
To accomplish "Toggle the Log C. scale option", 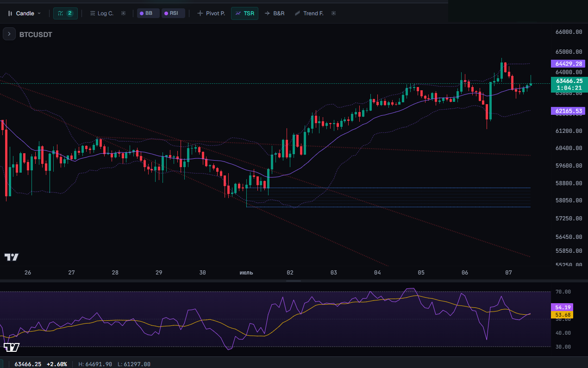I will point(101,13).
